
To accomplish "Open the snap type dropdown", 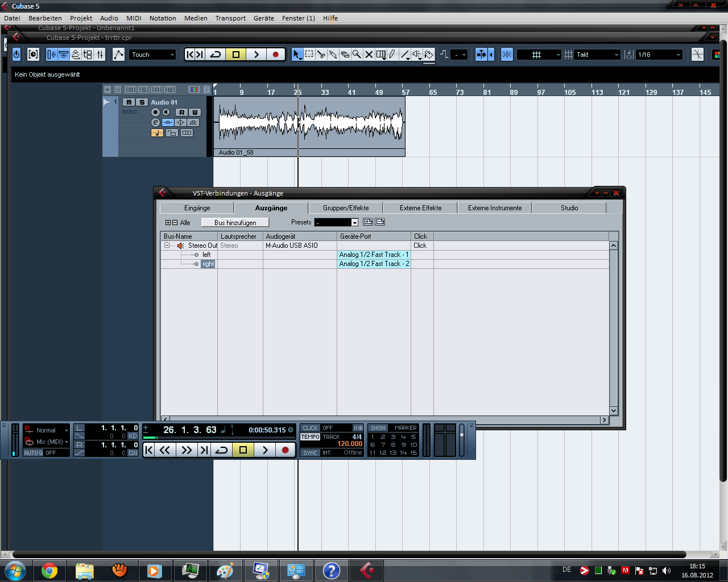I will [x=539, y=55].
